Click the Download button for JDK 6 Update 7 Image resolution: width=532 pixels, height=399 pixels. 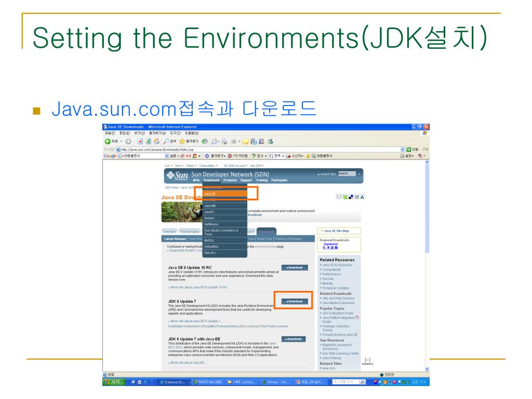295,301
